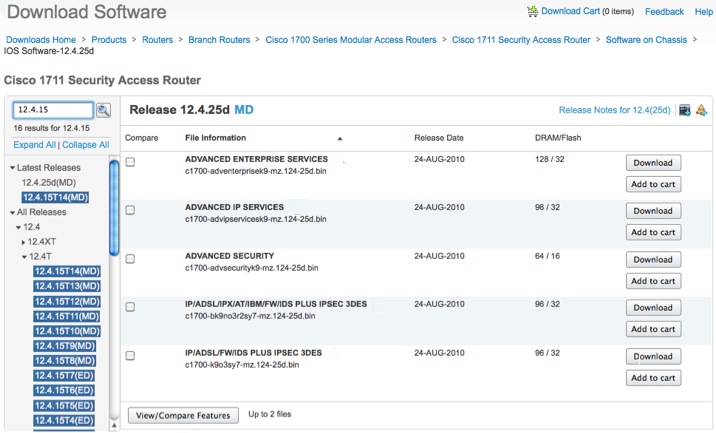Open the Feedback link
Screen dimensions: 716x433
click(664, 12)
